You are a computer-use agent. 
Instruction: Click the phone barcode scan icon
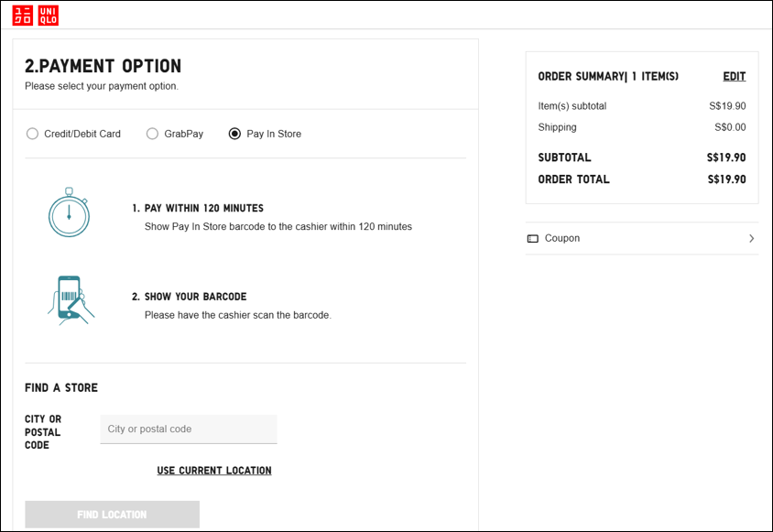(x=71, y=299)
